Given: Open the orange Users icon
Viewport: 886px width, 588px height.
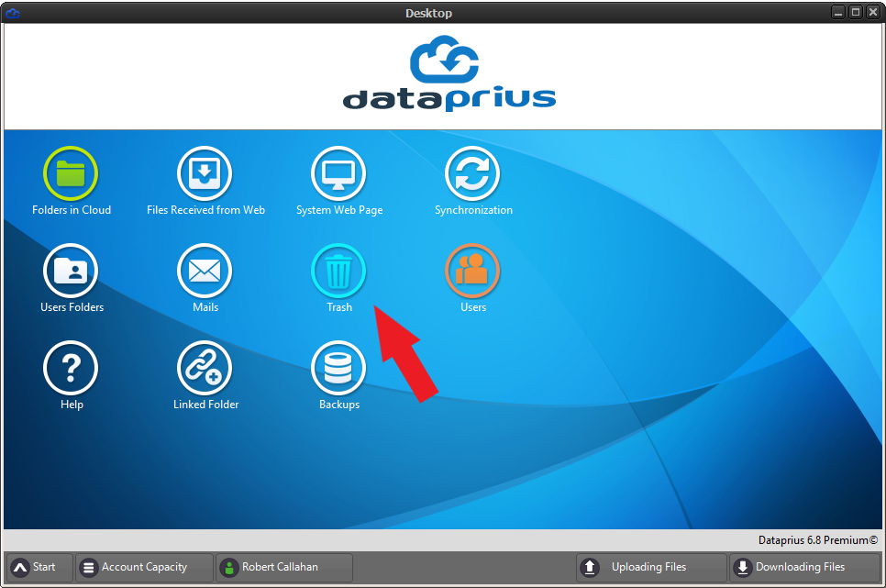Looking at the screenshot, I should (x=472, y=271).
